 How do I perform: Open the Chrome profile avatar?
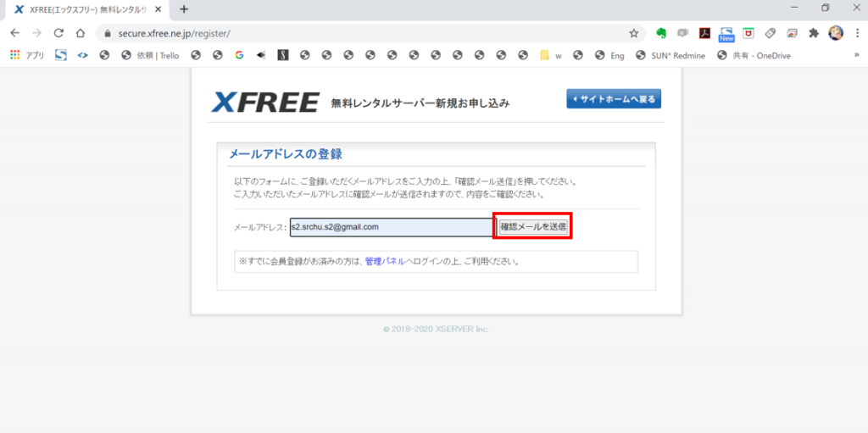click(x=836, y=33)
